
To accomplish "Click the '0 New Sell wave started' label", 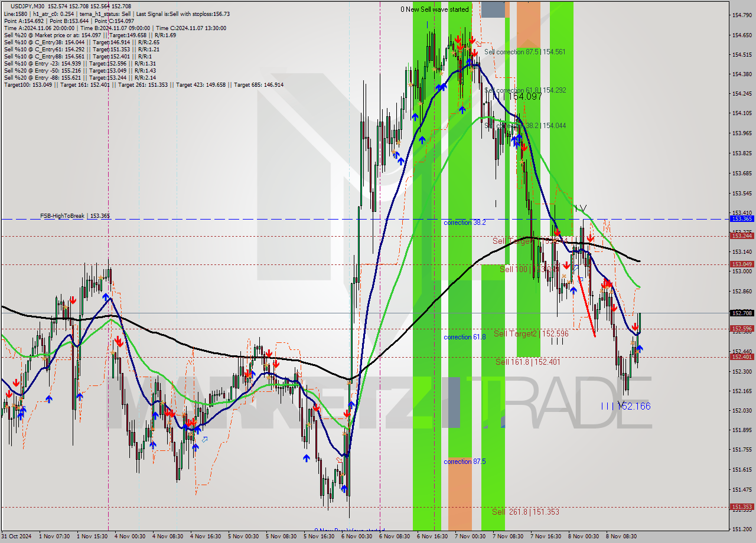I will (x=435, y=9).
